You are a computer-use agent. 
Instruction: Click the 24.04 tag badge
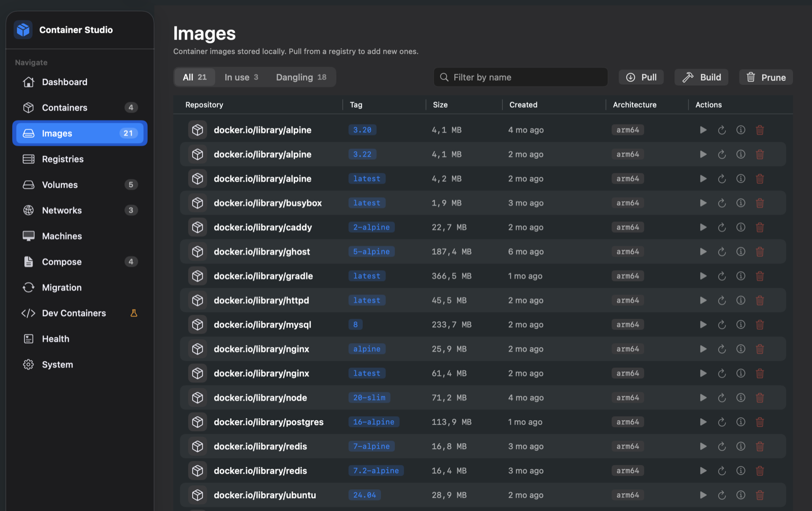click(364, 495)
